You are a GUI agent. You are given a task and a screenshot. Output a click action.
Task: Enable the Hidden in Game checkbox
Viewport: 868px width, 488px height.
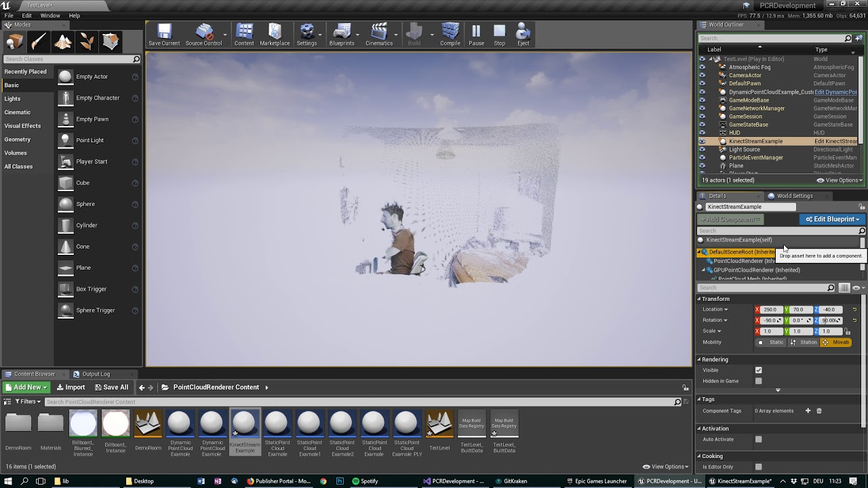(x=758, y=381)
